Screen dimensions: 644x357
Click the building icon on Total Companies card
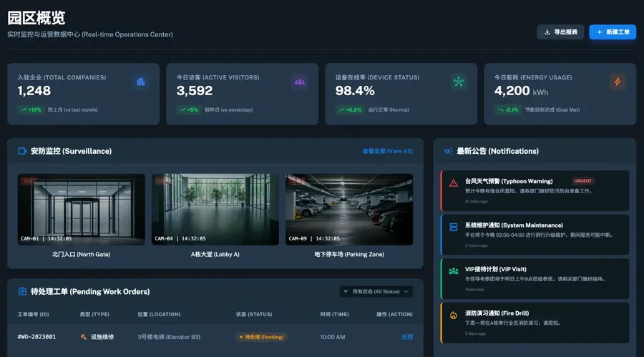click(x=141, y=82)
